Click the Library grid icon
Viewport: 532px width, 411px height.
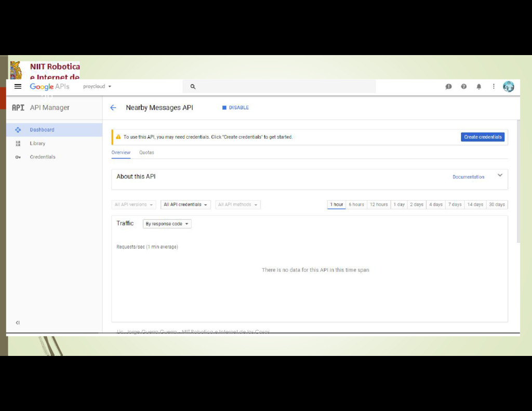point(18,143)
